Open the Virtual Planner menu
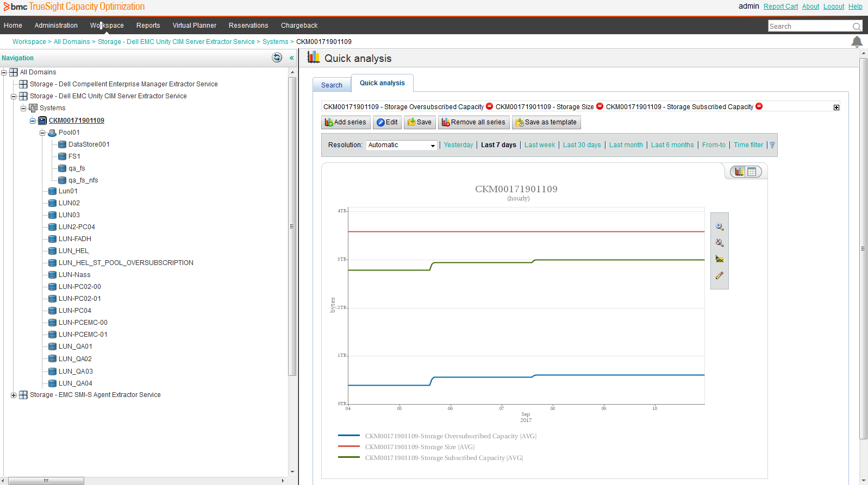The width and height of the screenshot is (868, 485). point(195,26)
